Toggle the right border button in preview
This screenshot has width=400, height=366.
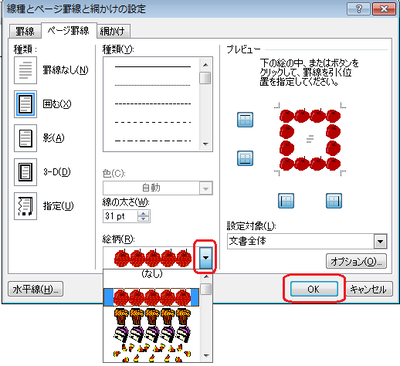(x=334, y=201)
